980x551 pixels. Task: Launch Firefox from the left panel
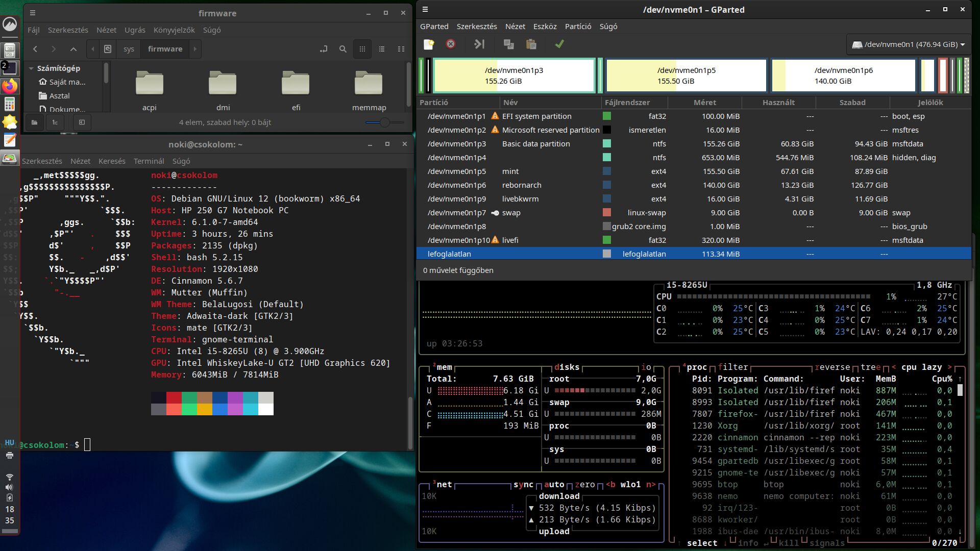10,86
